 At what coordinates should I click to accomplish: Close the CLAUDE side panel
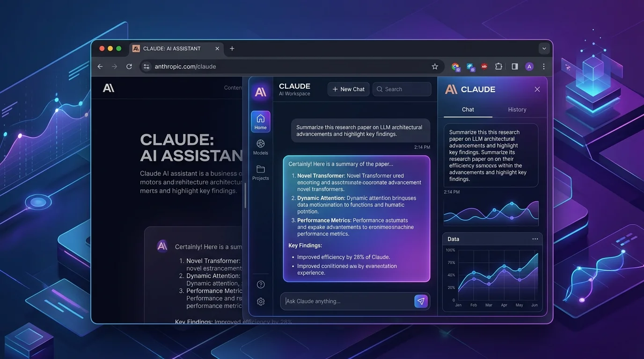click(537, 89)
